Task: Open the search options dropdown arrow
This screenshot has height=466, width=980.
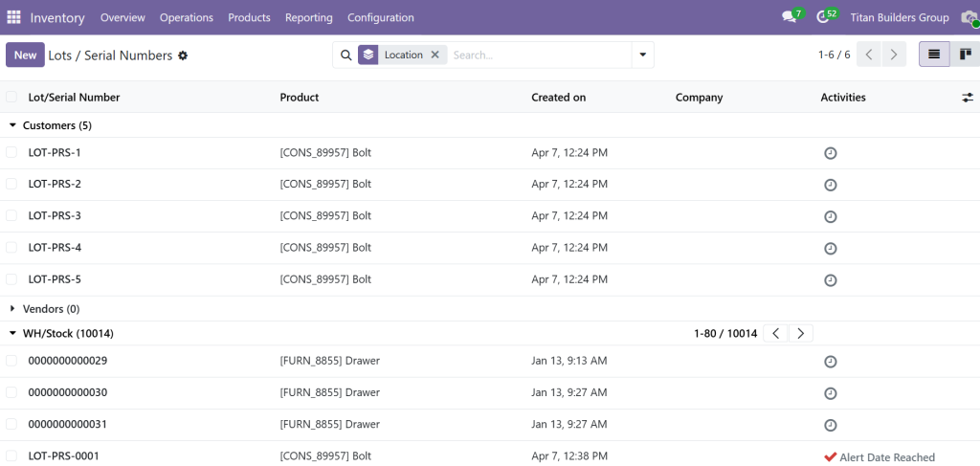Action: pyautogui.click(x=642, y=55)
